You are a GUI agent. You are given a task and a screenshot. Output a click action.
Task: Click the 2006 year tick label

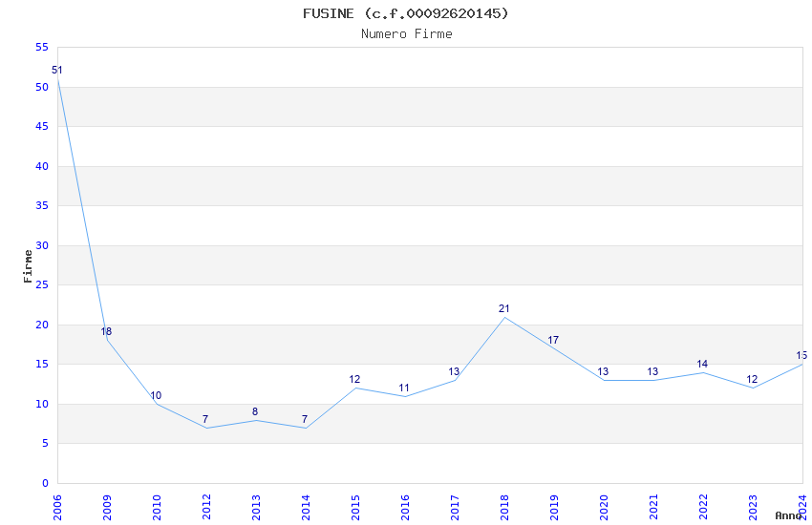point(57,508)
